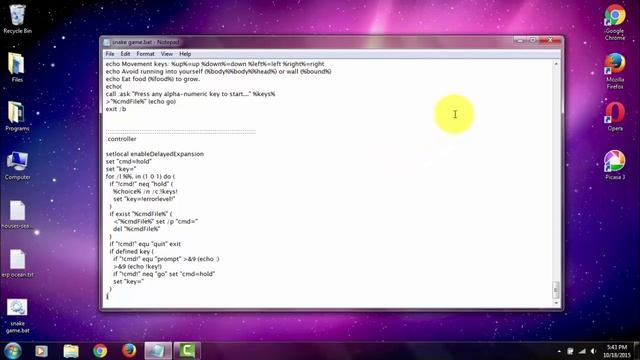Image resolution: width=640 pixels, height=360 pixels.
Task: Close the Notepad window
Action: click(x=550, y=40)
